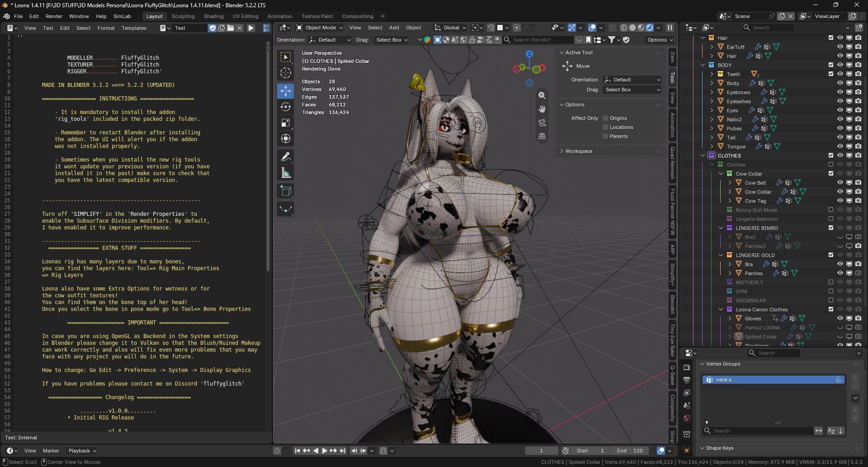The image size is (868, 467).
Task: Switch to the UV Editing workspace tab
Action: click(x=245, y=16)
